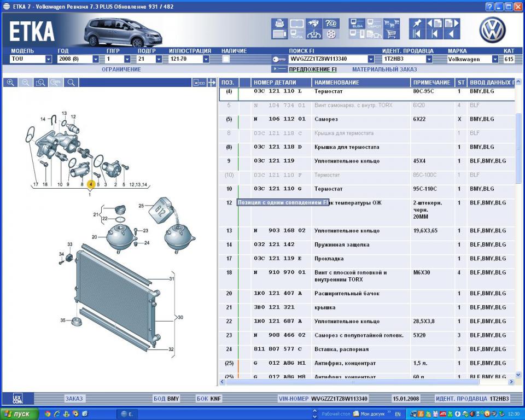525x420 pixels.
Task: Select the Термостат row 03C 121 110 L
Action: coord(367,94)
